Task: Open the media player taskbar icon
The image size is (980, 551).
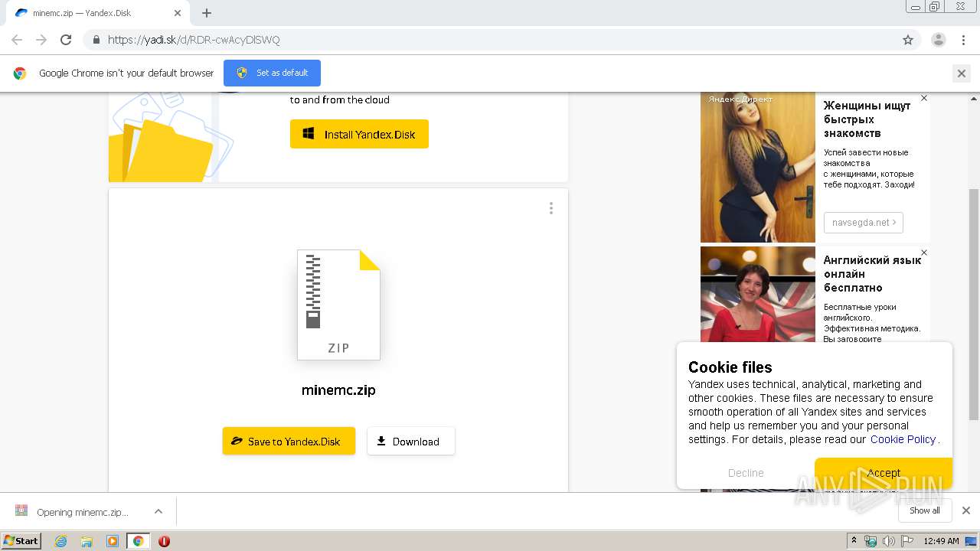Action: point(113,541)
